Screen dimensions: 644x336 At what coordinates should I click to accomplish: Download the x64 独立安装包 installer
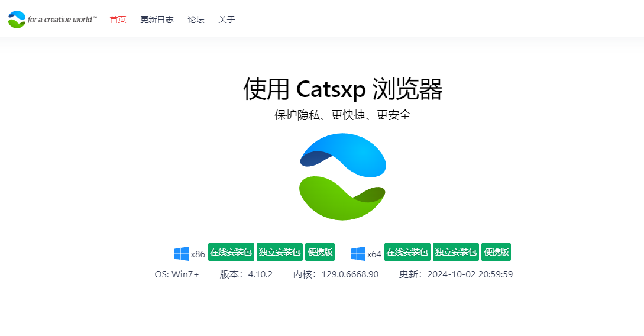tap(456, 252)
